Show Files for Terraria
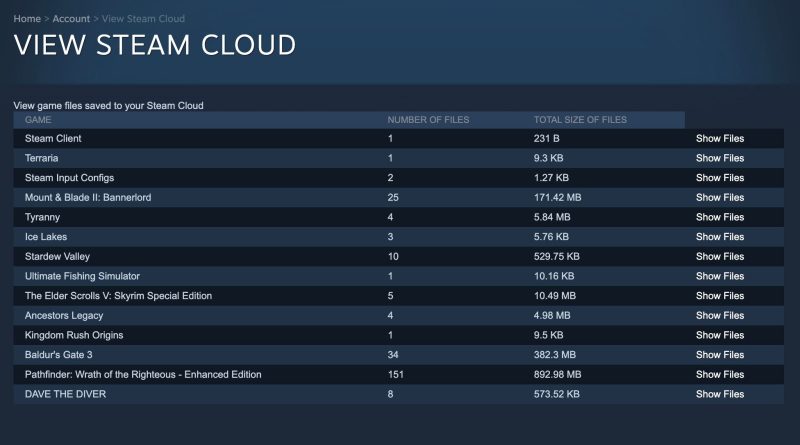The width and height of the screenshot is (800, 445). [x=720, y=158]
